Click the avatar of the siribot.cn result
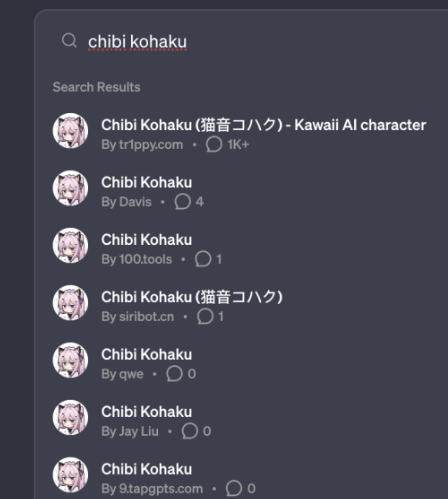This screenshot has height=499, width=448. (x=70, y=302)
